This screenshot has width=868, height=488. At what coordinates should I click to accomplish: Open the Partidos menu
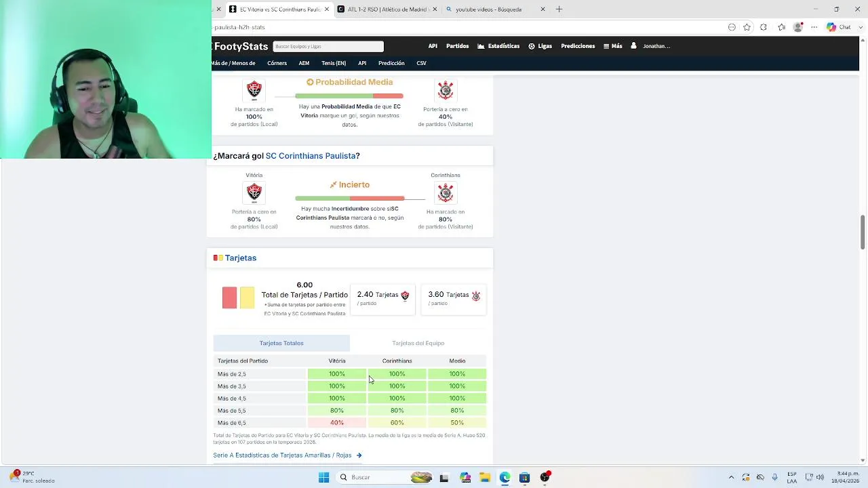tap(457, 46)
